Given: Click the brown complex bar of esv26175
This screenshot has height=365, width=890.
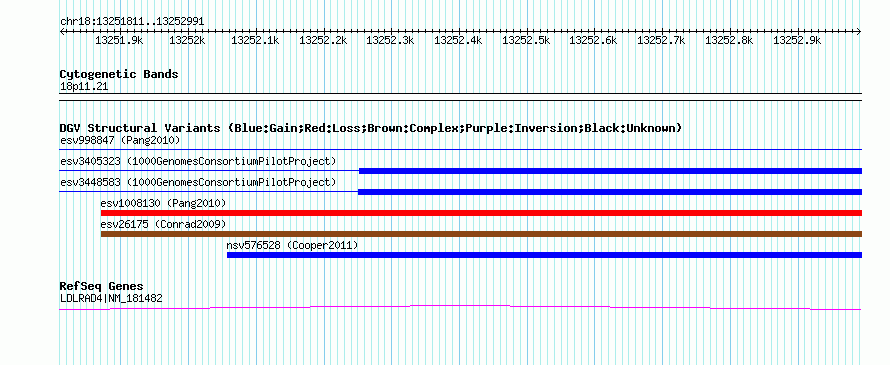Looking at the screenshot, I should (481, 234).
